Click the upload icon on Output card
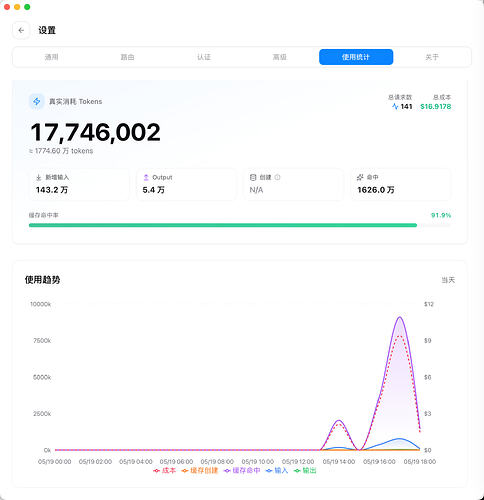The height and width of the screenshot is (500, 484). 146,177
